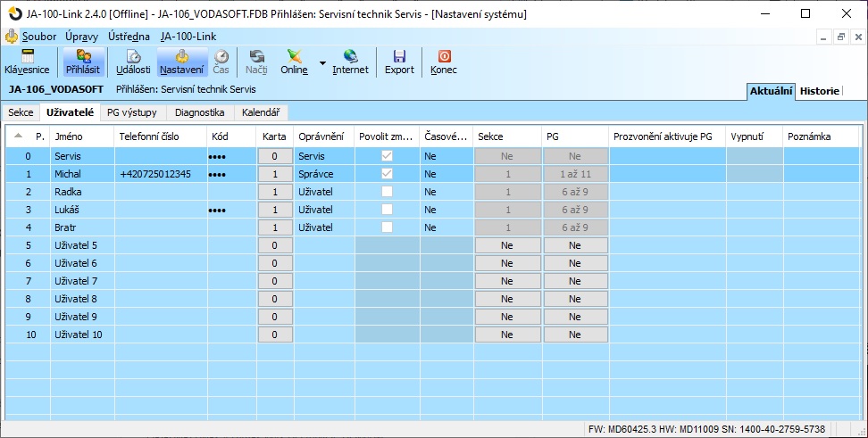Toggle Povolit změnu checkbox for Radka
This screenshot has height=438, width=868.
point(387,192)
